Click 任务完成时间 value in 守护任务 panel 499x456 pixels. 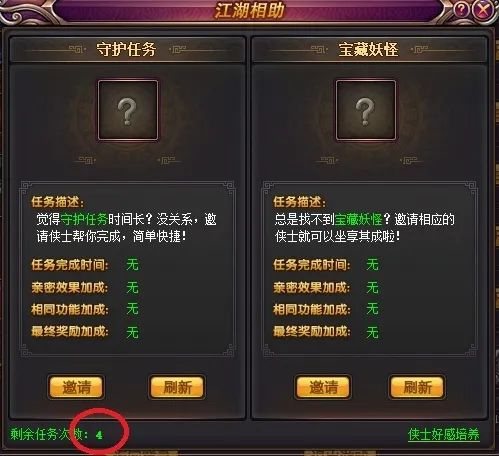click(132, 265)
